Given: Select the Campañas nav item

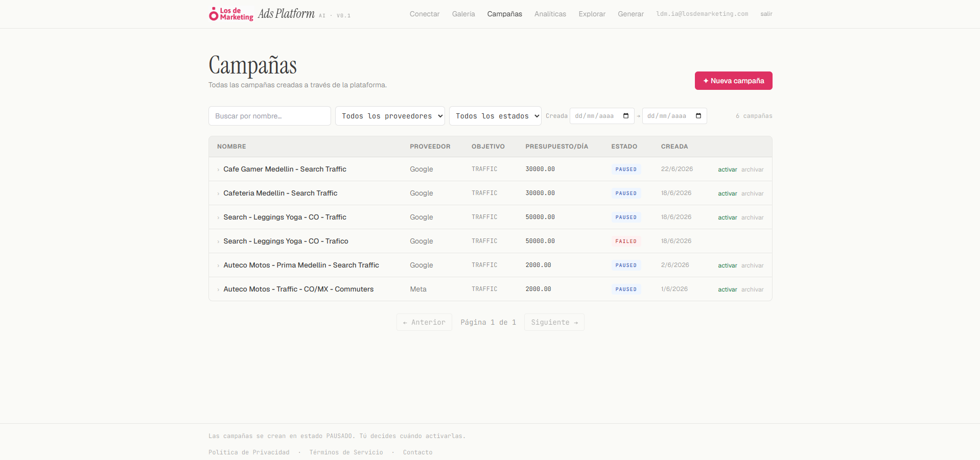Looking at the screenshot, I should click(505, 14).
